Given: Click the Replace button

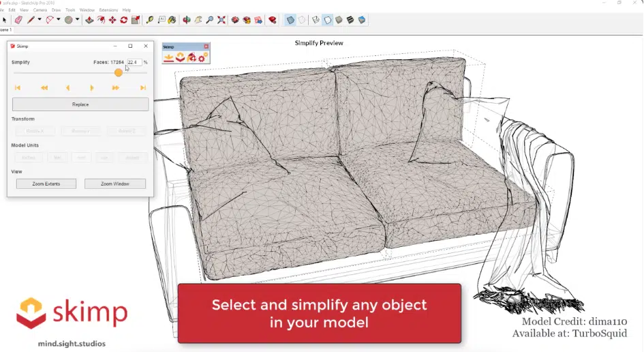Looking at the screenshot, I should point(80,104).
